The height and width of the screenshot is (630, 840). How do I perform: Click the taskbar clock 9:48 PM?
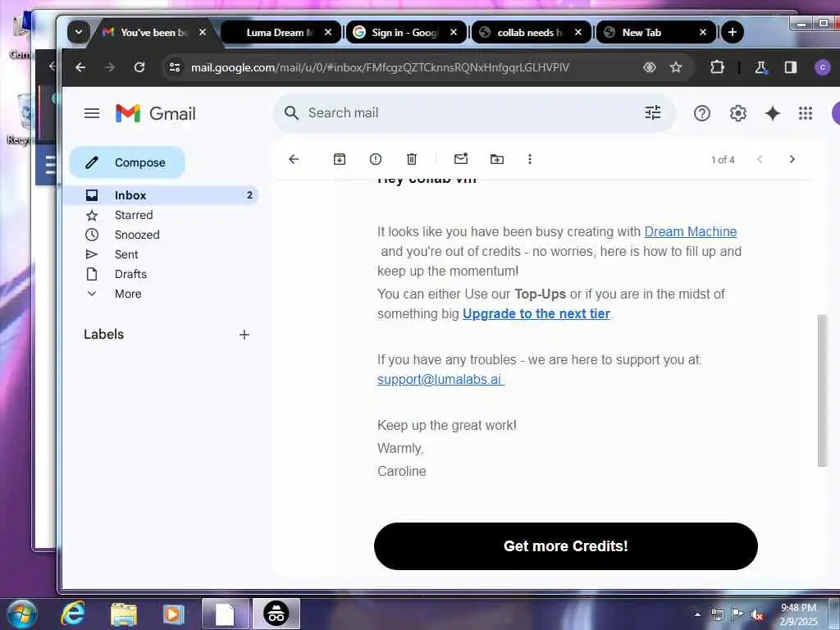(x=799, y=614)
